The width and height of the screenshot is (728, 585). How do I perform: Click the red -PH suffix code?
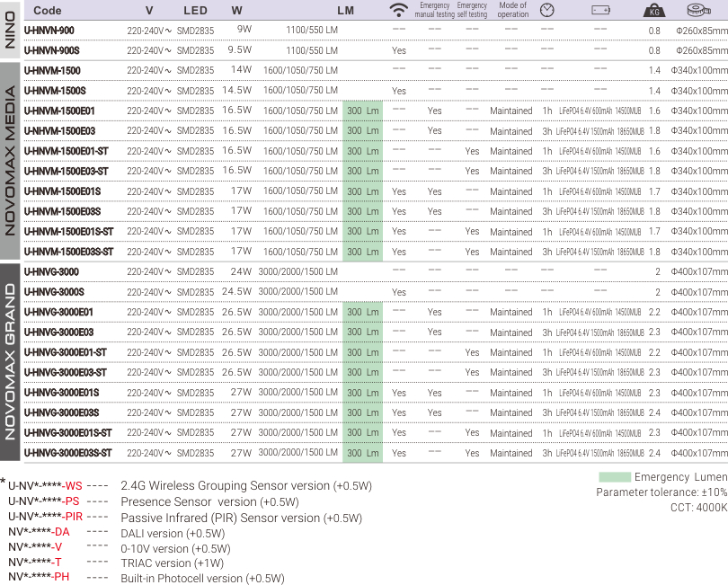pos(60,577)
